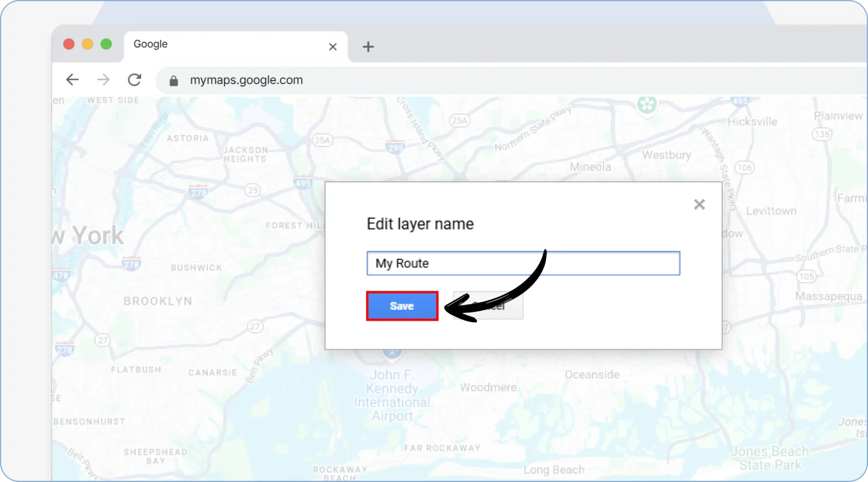The image size is (868, 482).
Task: Close the Edit layer name dialog
Action: coord(699,205)
